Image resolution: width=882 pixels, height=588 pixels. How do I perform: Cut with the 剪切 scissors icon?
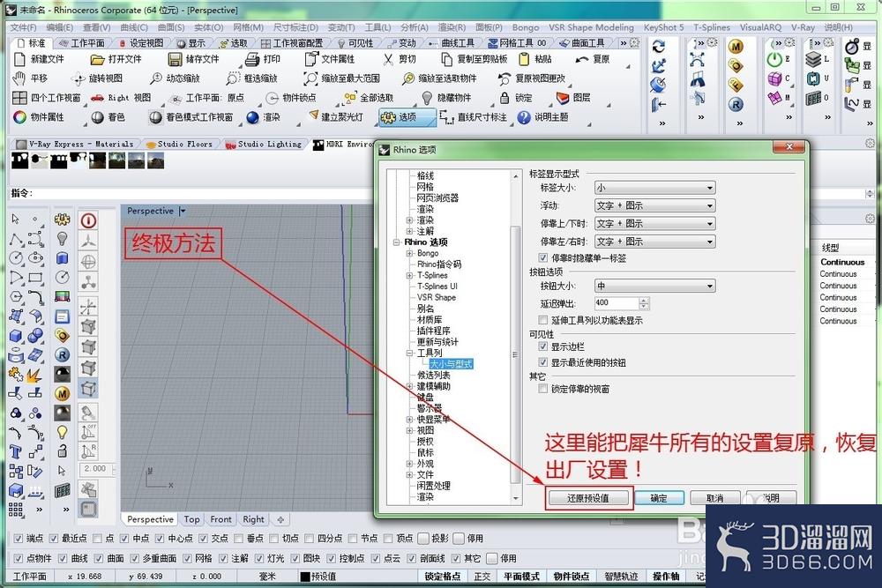(x=388, y=59)
